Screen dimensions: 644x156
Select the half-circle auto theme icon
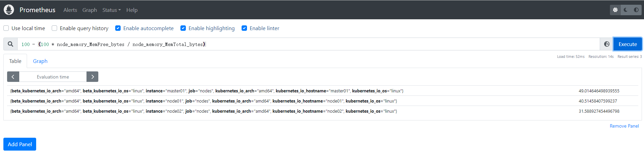pyautogui.click(x=636, y=10)
